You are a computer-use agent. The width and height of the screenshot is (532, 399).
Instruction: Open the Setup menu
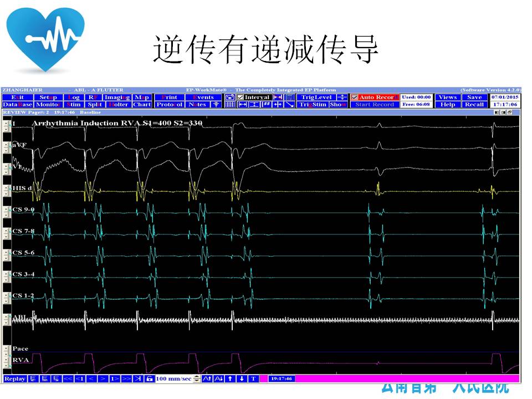pyautogui.click(x=48, y=98)
